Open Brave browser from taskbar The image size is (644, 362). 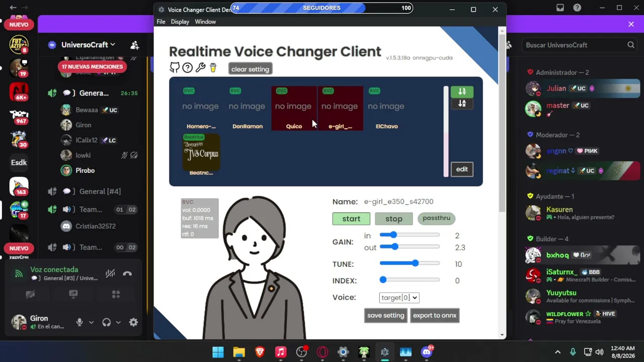(x=260, y=352)
